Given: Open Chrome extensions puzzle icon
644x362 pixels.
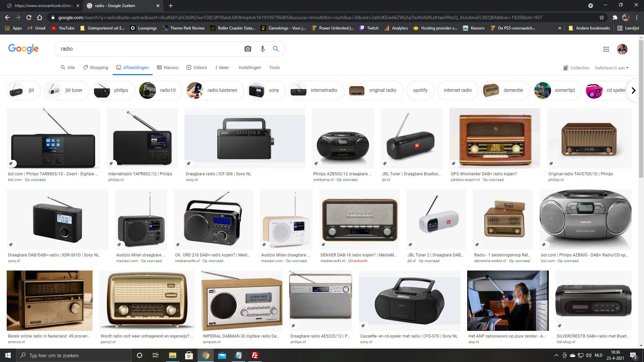Looking at the screenshot, I should click(615, 17).
